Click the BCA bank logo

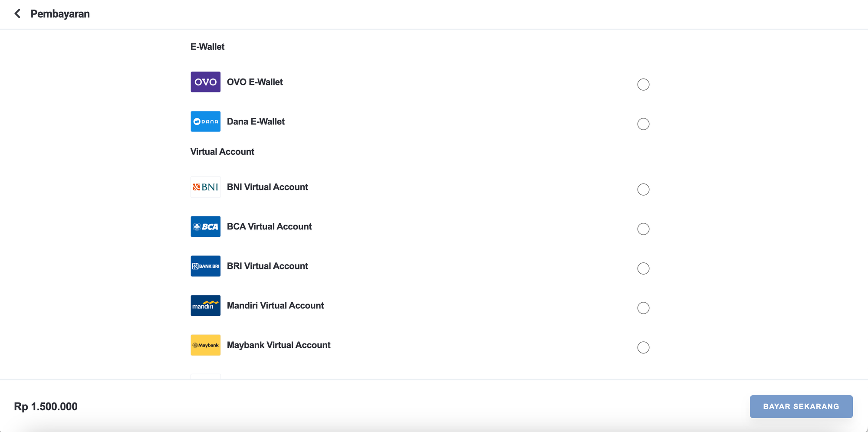[205, 226]
